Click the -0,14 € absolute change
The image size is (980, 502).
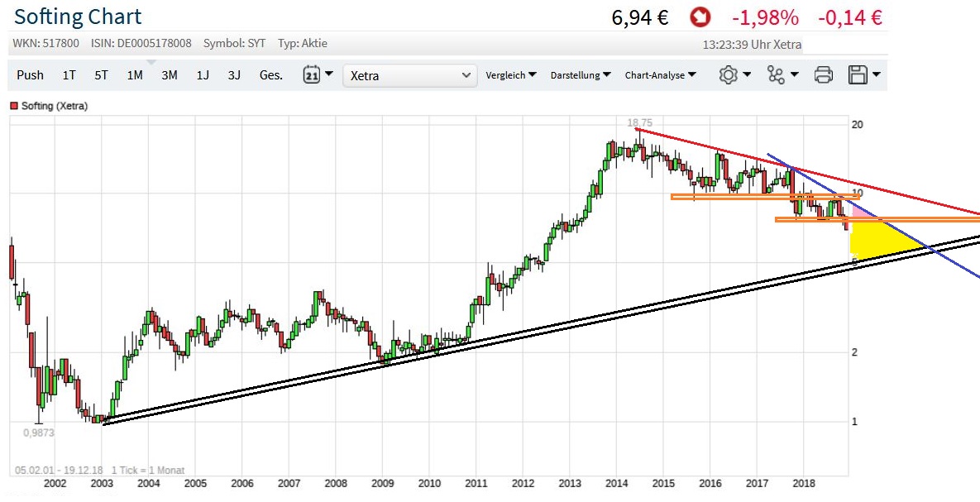[x=850, y=17]
